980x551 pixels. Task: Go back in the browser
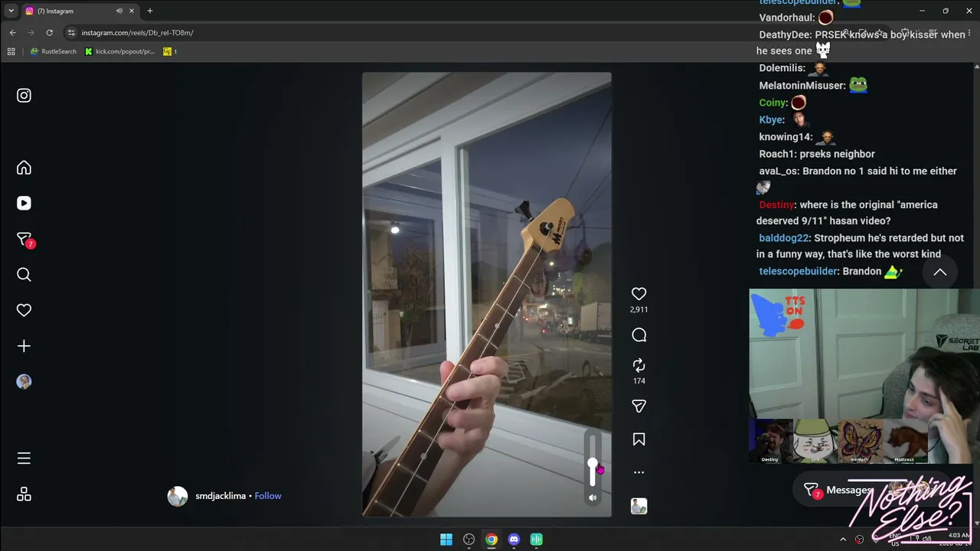tap(12, 33)
